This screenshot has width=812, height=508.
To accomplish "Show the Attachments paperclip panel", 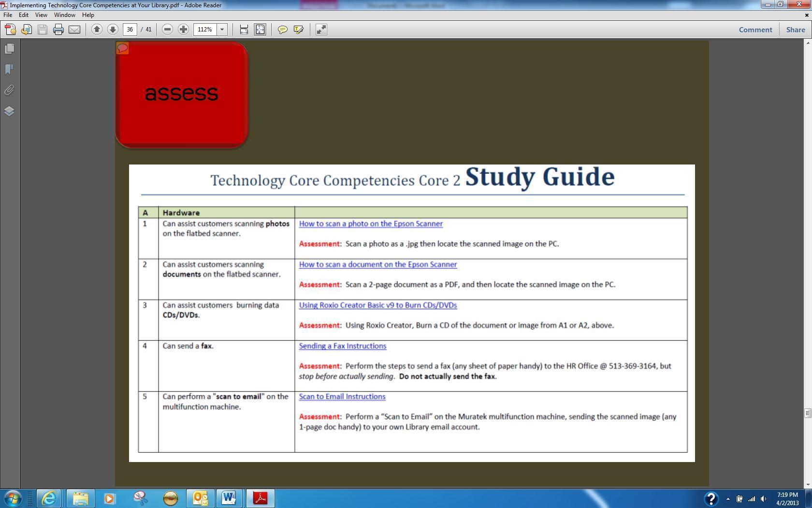I will 9,90.
